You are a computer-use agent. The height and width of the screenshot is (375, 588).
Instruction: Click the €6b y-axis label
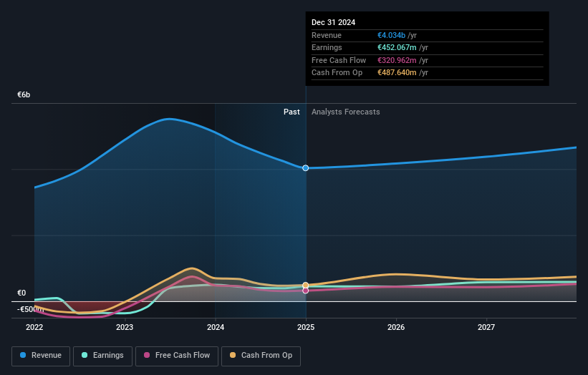24,94
